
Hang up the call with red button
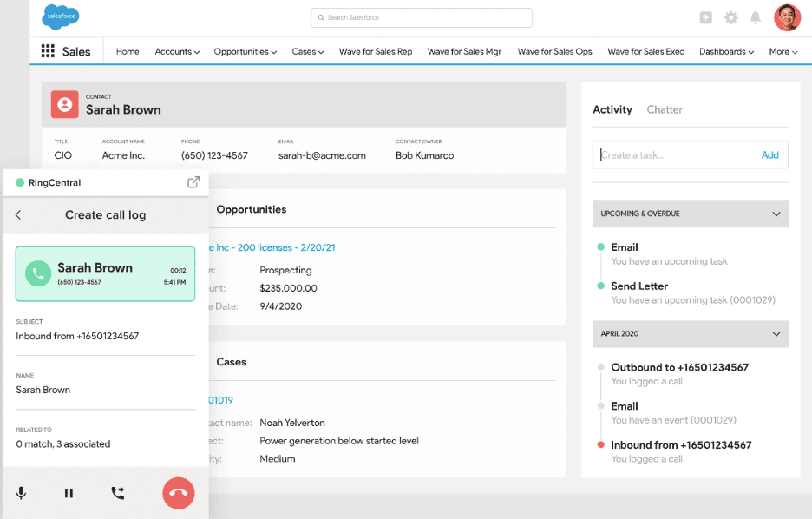(179, 493)
